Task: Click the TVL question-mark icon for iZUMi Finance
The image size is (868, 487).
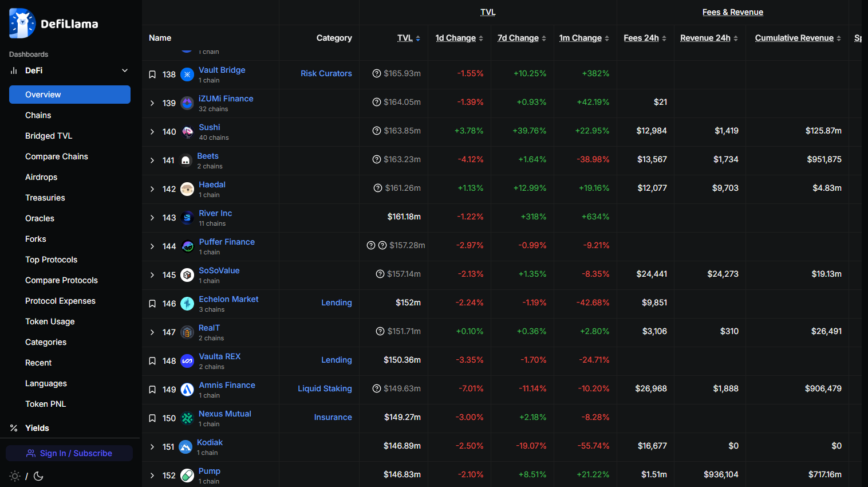Action: click(377, 102)
